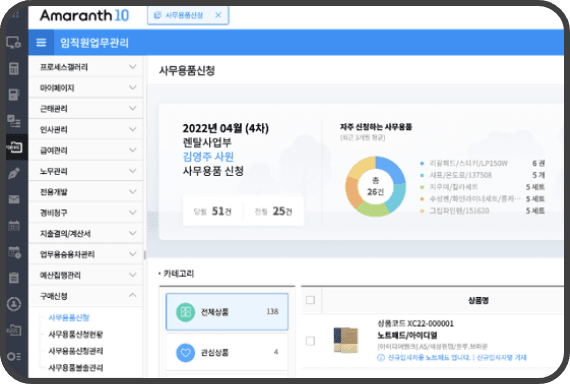Open the list-settings icon at the sidebar bottom
Image resolution: width=570 pixels, height=384 pixels.
coord(14,356)
